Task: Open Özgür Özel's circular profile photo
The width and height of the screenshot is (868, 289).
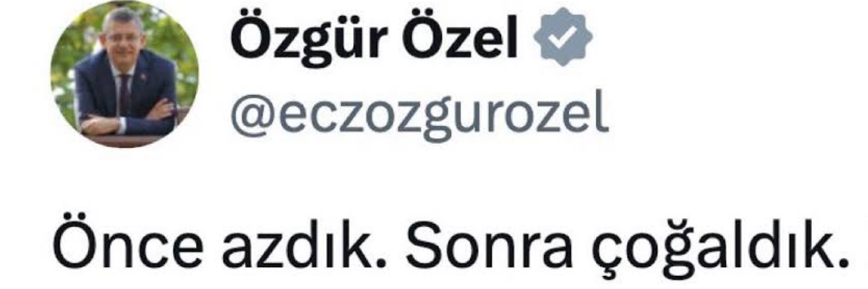Action: point(124,75)
